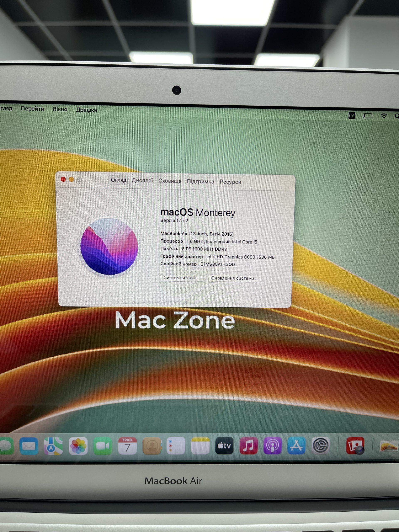Launch Apple TV from the Dock
Viewport: 399px width, 532px height.
click(x=224, y=446)
